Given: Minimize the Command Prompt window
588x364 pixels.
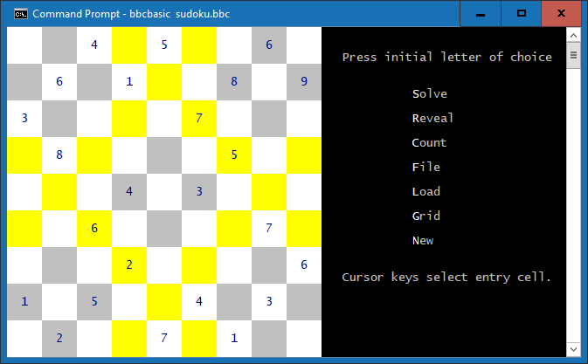Looking at the screenshot, I should click(x=481, y=13).
